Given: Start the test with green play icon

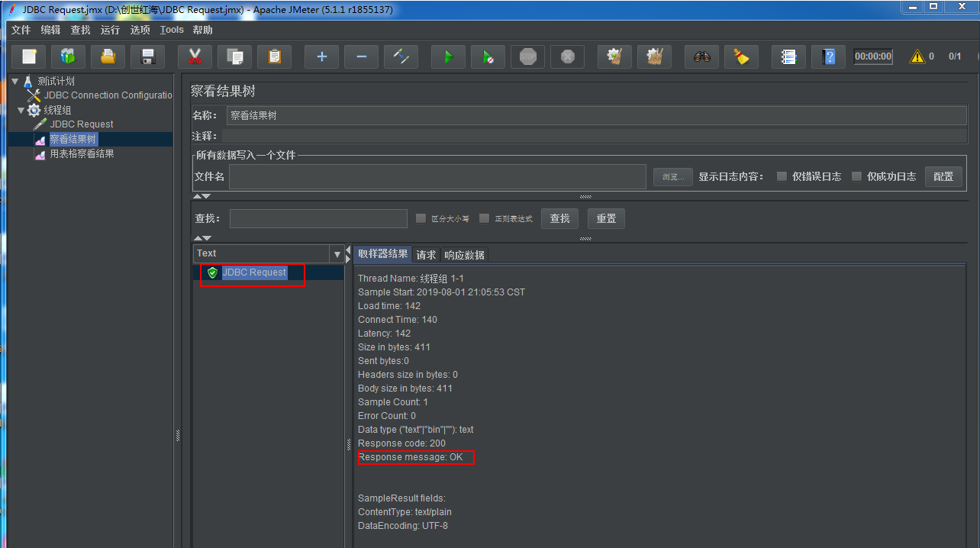Looking at the screenshot, I should [449, 56].
